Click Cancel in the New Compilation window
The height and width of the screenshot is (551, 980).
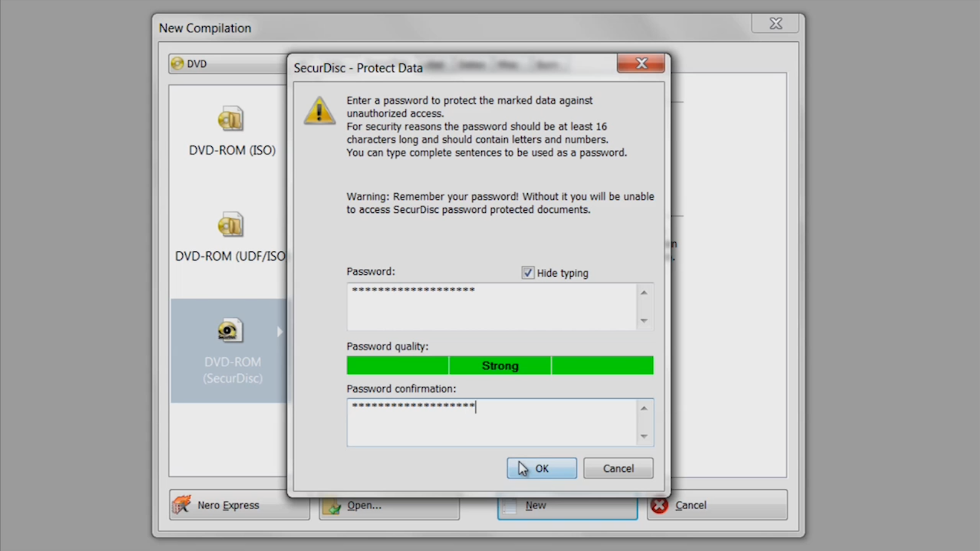point(717,505)
